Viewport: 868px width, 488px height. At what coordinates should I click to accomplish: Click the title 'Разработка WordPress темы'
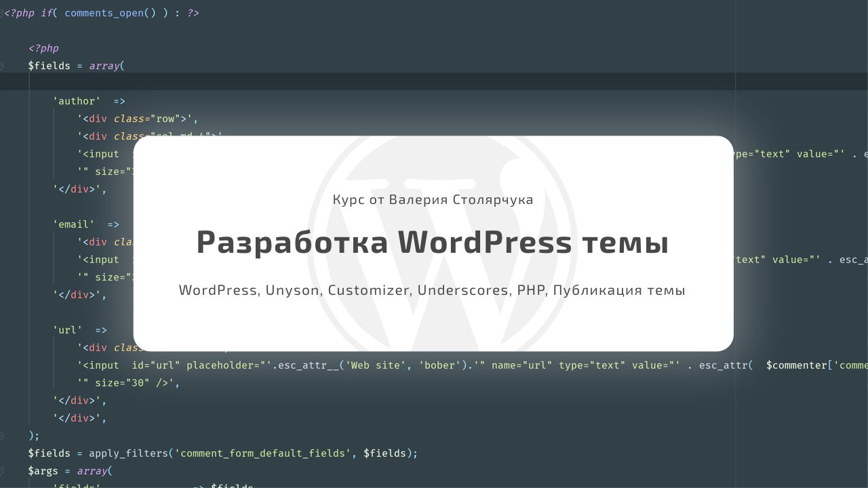point(432,241)
